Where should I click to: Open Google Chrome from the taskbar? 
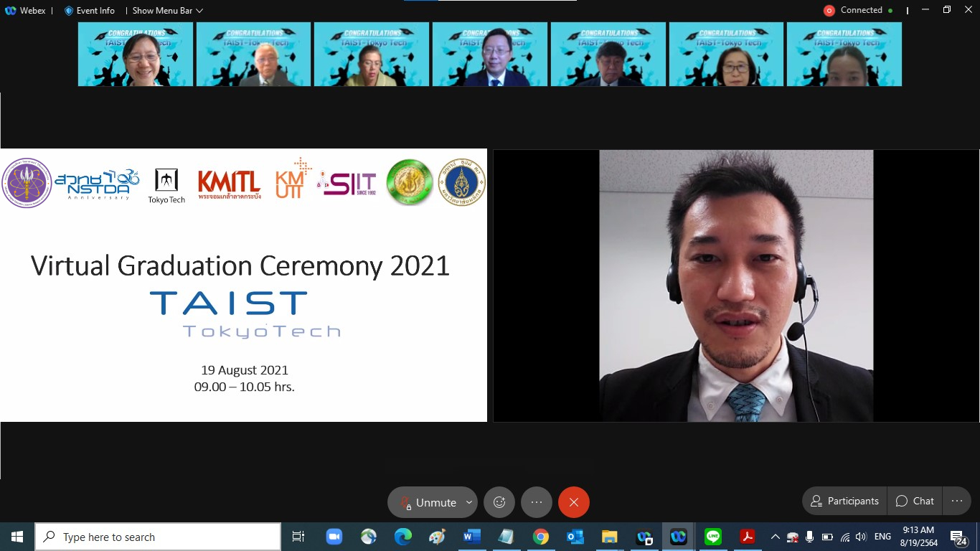click(x=540, y=537)
